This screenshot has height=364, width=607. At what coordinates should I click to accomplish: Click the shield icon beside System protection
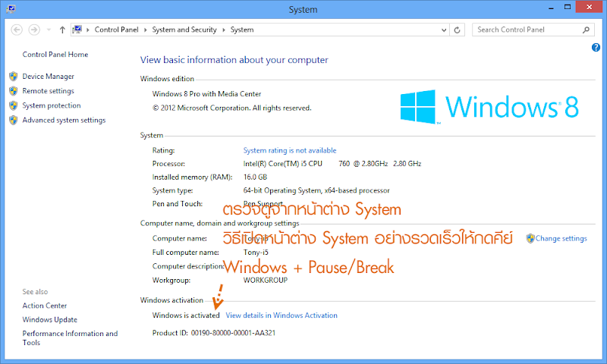14,105
